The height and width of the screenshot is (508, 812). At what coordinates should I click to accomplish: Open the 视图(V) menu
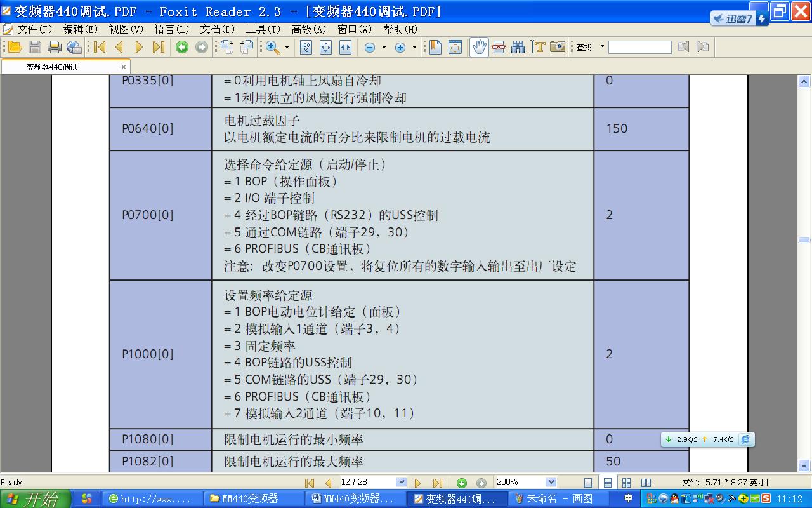(x=126, y=29)
